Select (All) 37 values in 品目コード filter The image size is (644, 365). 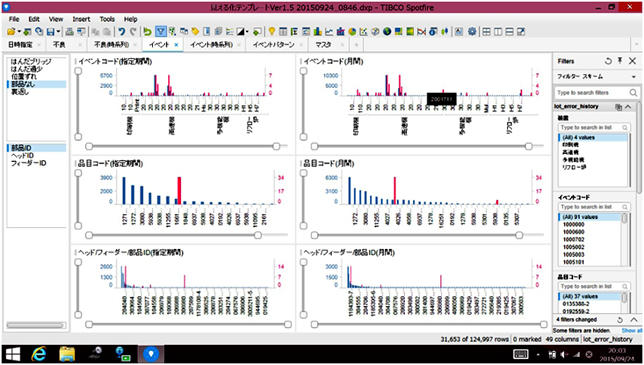pyautogui.click(x=590, y=296)
